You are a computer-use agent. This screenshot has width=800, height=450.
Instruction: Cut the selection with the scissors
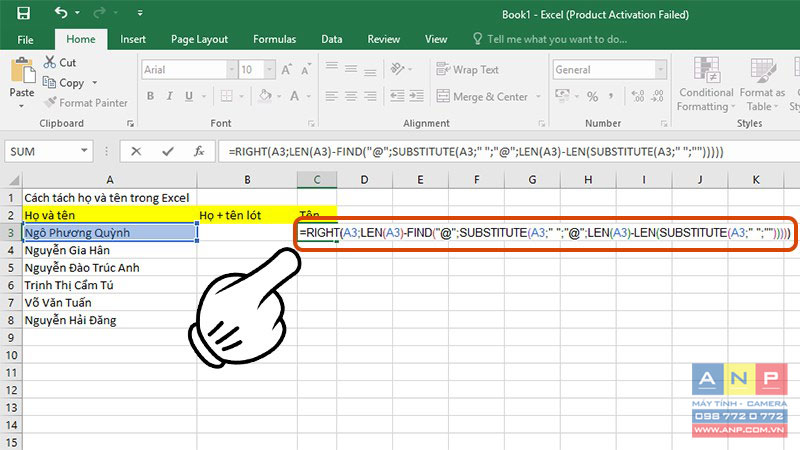(60, 62)
